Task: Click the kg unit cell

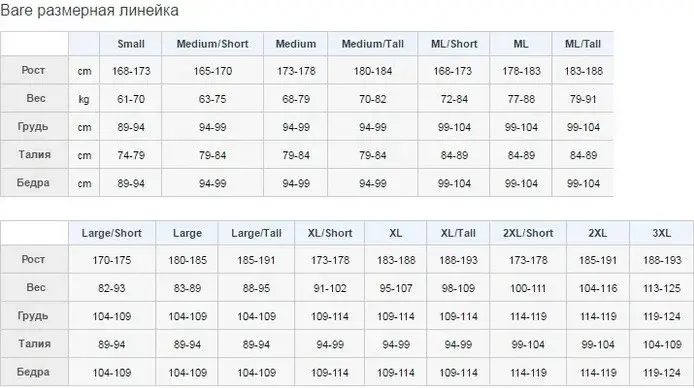Action: 84,99
